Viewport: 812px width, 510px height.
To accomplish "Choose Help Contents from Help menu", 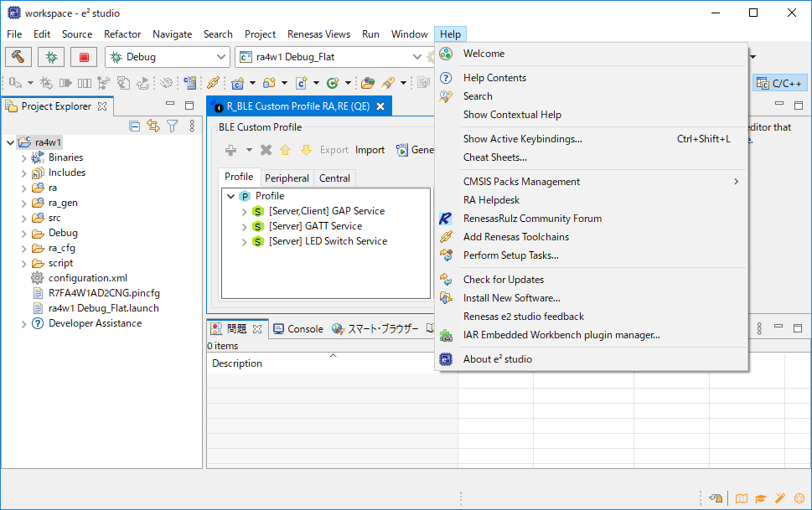I will 592,78.
